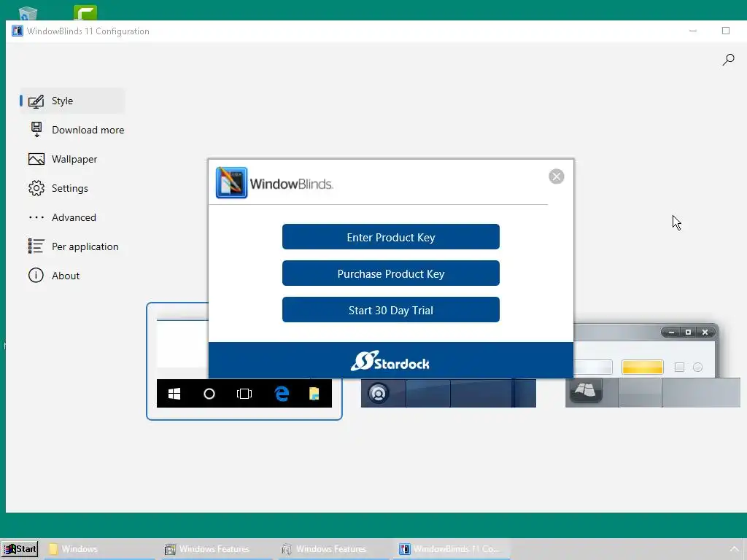The width and height of the screenshot is (747, 560).
Task: Maximize the WindowBlinds Configuration window
Action: (726, 31)
